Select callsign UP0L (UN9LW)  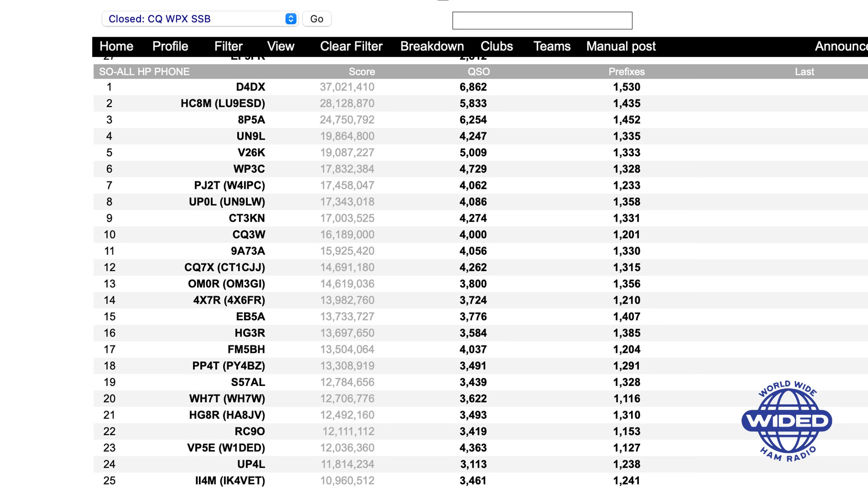coord(227,202)
